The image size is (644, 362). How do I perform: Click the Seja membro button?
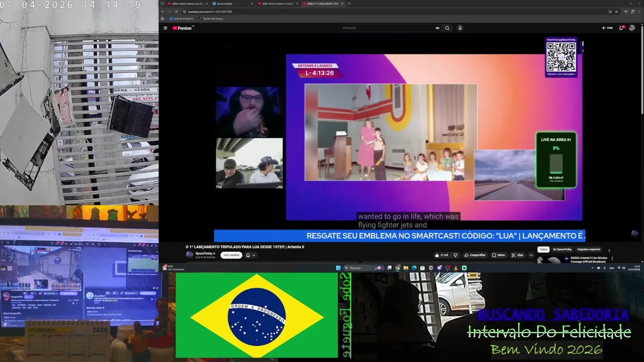pos(231,255)
